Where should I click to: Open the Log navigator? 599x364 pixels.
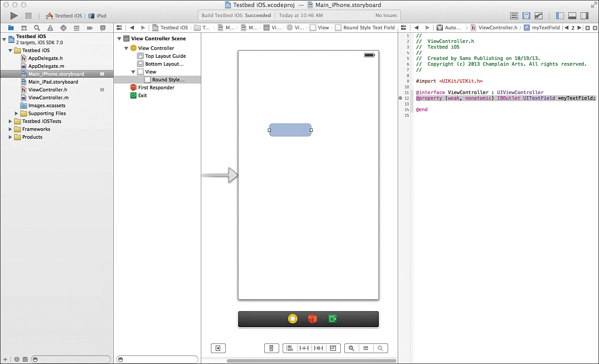(x=103, y=28)
